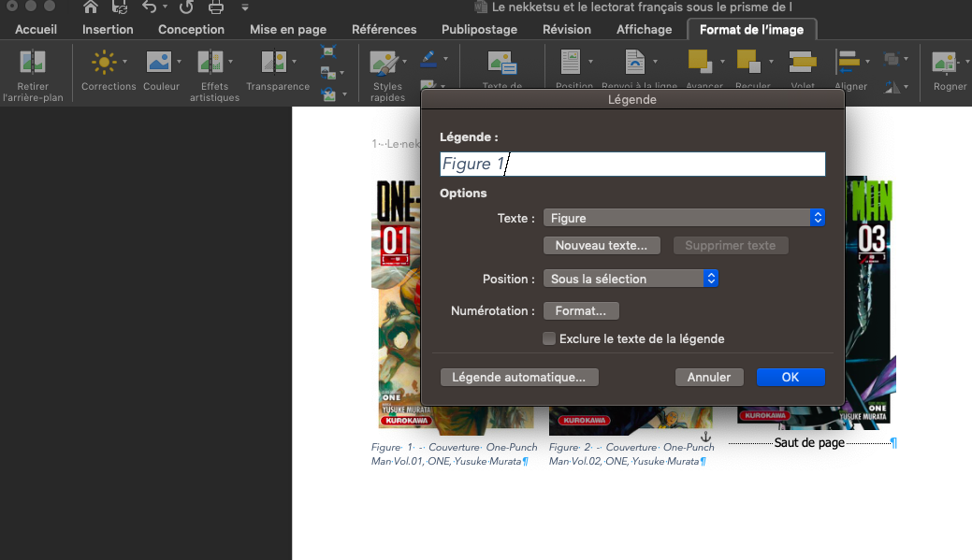Open the Customize Quick Access Toolbar dropdown
Image resolution: width=972 pixels, height=560 pixels.
tap(245, 8)
